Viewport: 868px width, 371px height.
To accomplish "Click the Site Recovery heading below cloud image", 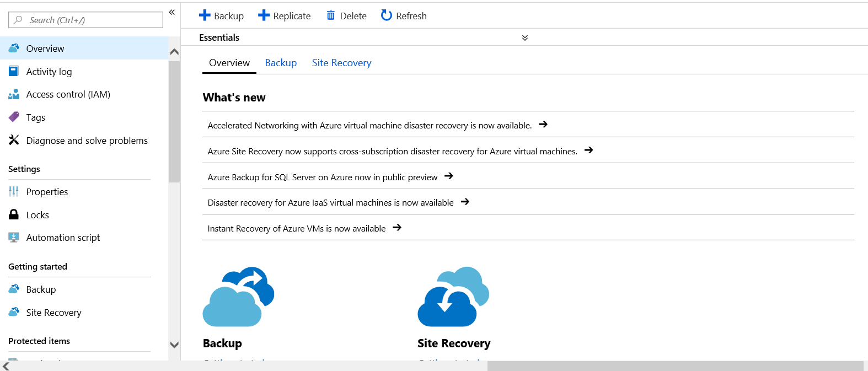I will tap(454, 343).
